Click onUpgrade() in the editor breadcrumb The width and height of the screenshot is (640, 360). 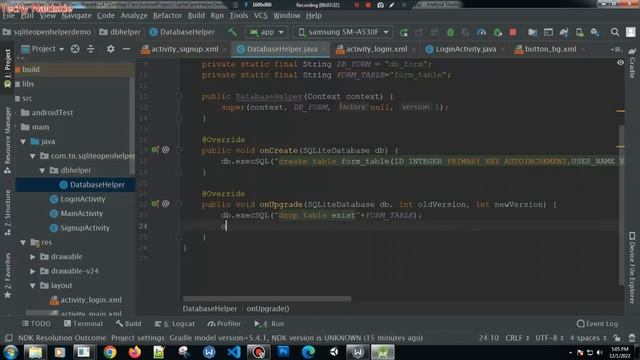coord(268,309)
